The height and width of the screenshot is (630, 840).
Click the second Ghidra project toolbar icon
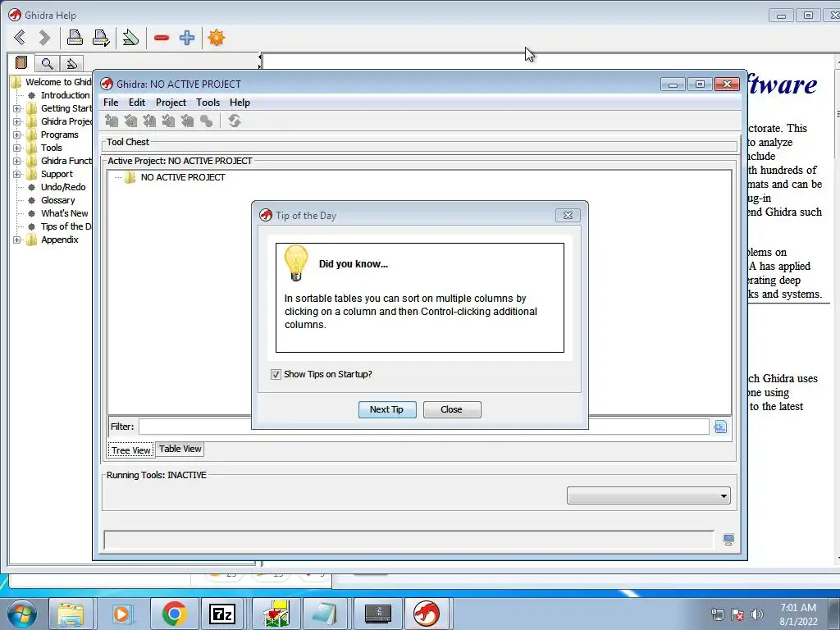click(130, 121)
